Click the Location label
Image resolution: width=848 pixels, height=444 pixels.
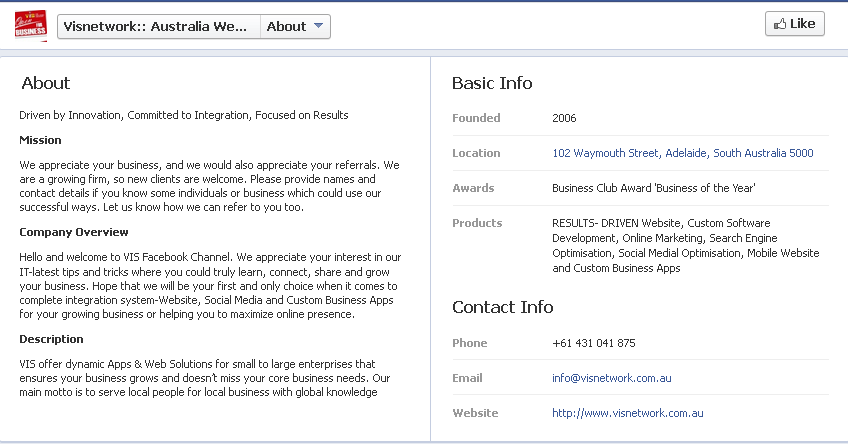476,153
